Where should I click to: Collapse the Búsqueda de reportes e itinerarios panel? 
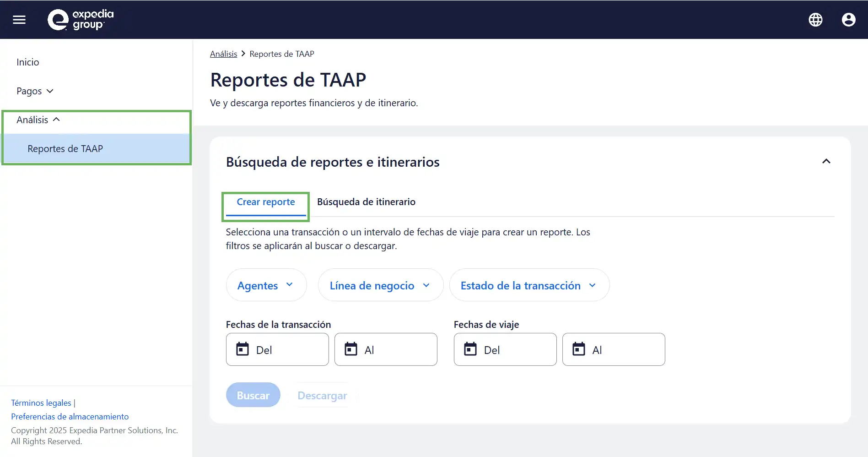[x=826, y=162]
